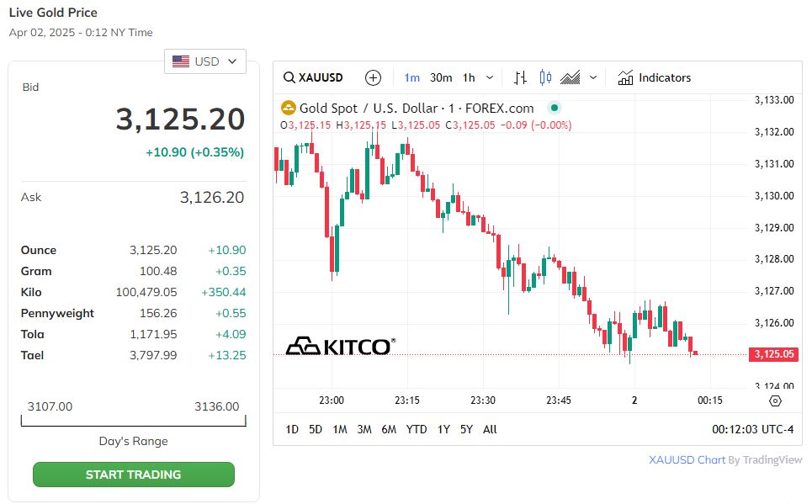The image size is (812, 504).
Task: Click the START TRADING button
Action: click(x=133, y=475)
